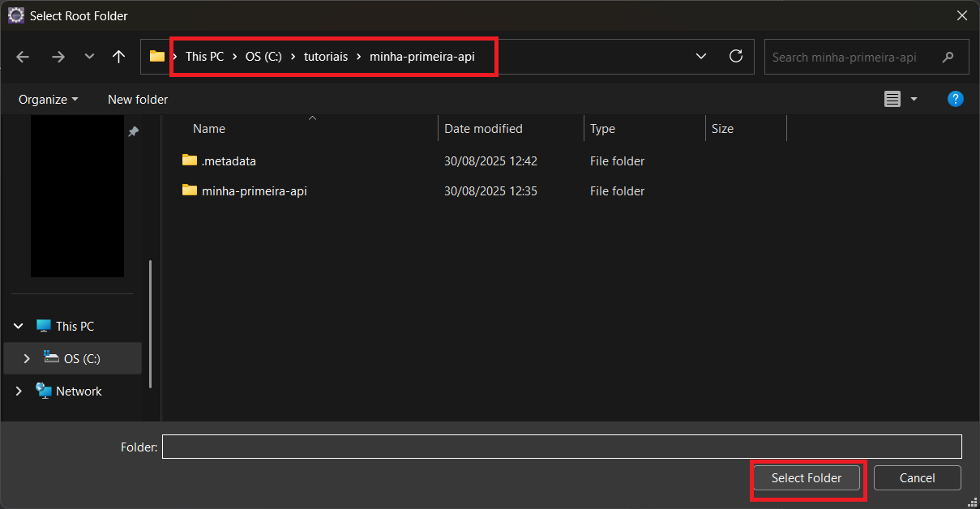Viewport: 980px width, 509px height.
Task: Refresh the folder view
Action: click(736, 57)
